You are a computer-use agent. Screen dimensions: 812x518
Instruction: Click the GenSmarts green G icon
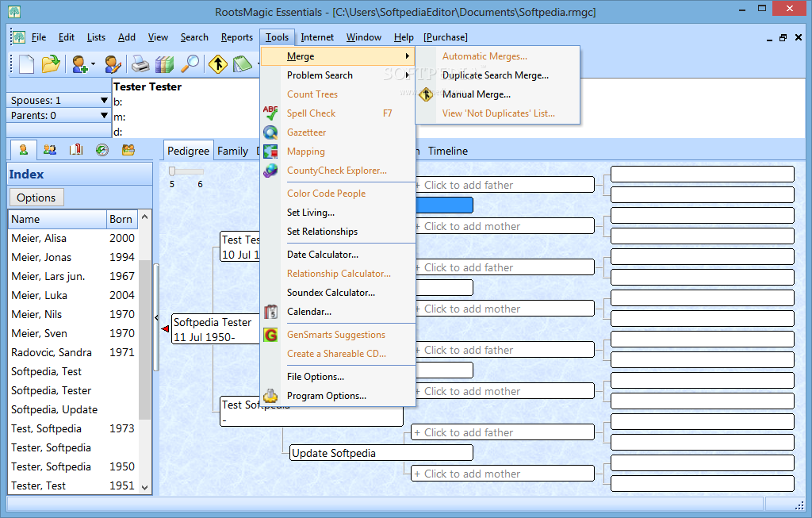[x=270, y=335]
